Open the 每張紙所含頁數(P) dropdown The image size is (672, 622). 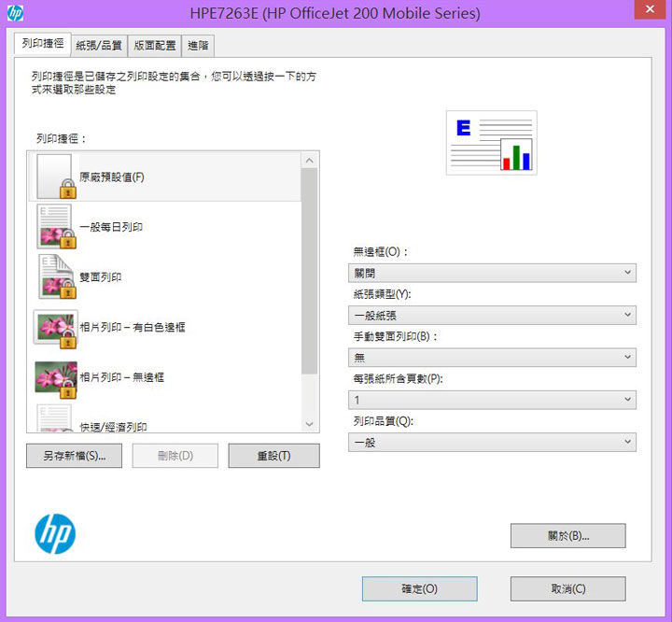click(492, 400)
